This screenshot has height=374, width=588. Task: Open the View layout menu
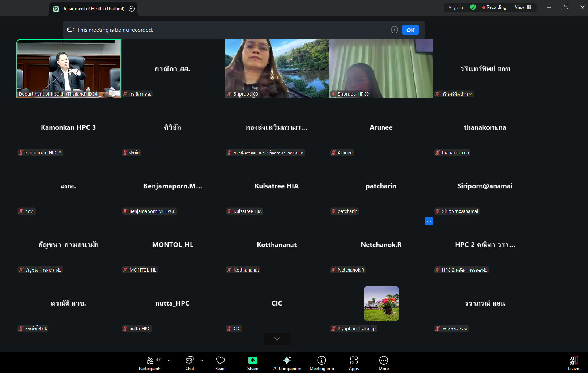coord(523,7)
